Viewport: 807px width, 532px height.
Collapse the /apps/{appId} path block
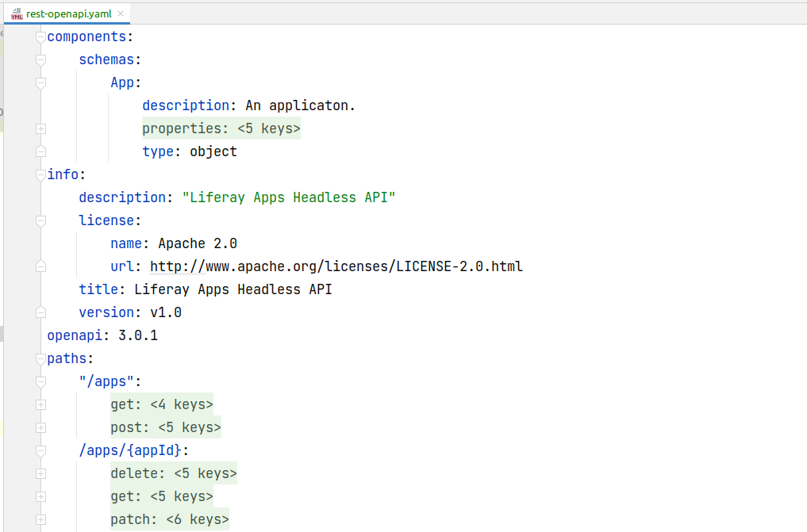coord(40,451)
